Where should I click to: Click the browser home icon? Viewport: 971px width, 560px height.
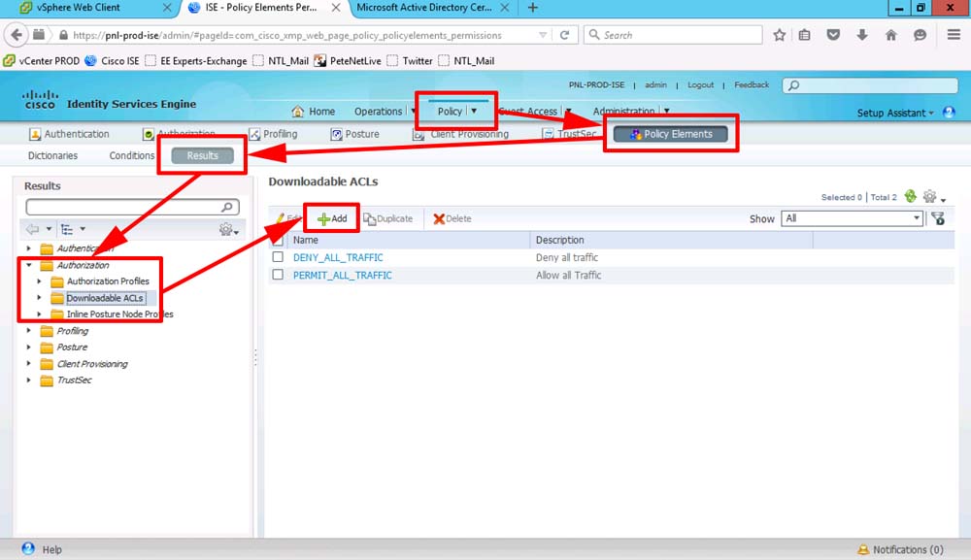tap(891, 35)
